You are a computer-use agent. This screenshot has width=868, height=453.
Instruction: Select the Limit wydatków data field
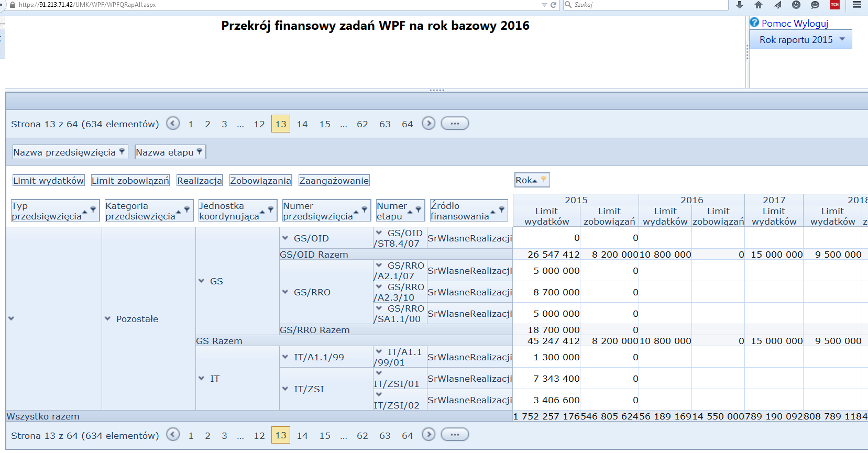pos(48,180)
